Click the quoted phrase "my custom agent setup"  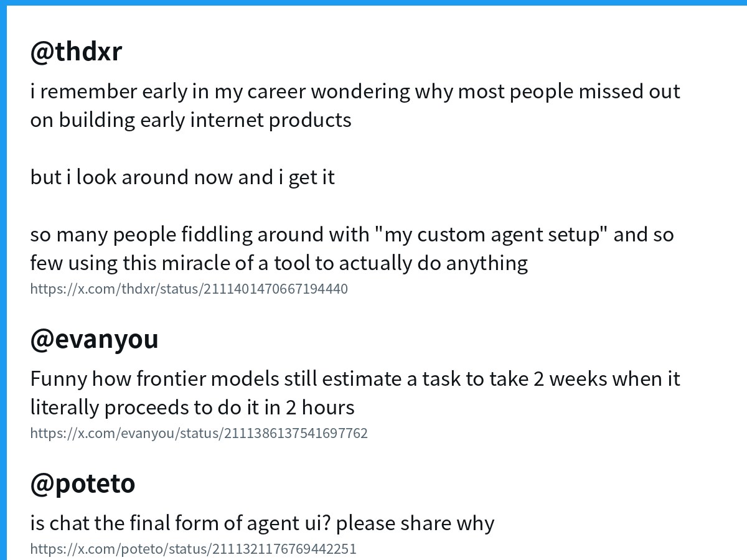[491, 235]
